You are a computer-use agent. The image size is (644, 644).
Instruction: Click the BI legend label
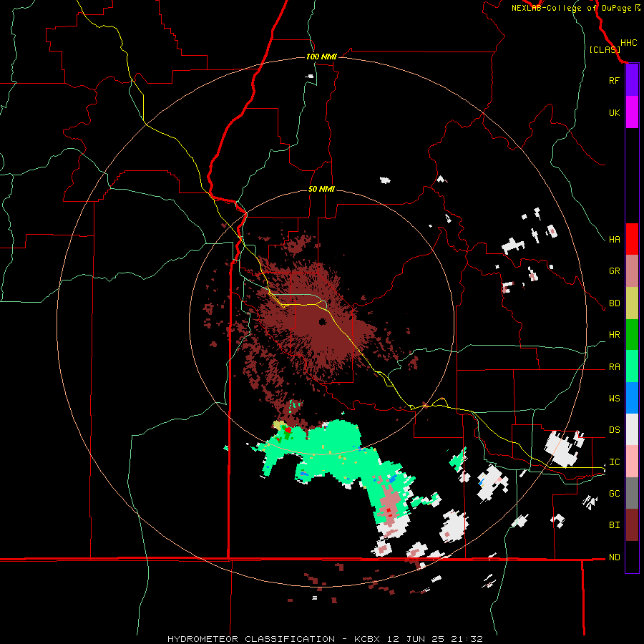pos(614,525)
